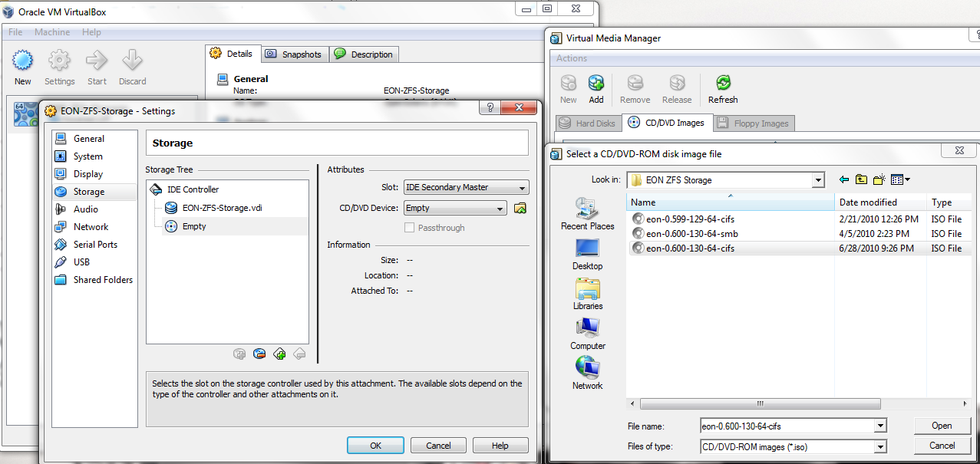The width and height of the screenshot is (980, 464).
Task: Select the CD/DVD Images tab
Action: [667, 123]
